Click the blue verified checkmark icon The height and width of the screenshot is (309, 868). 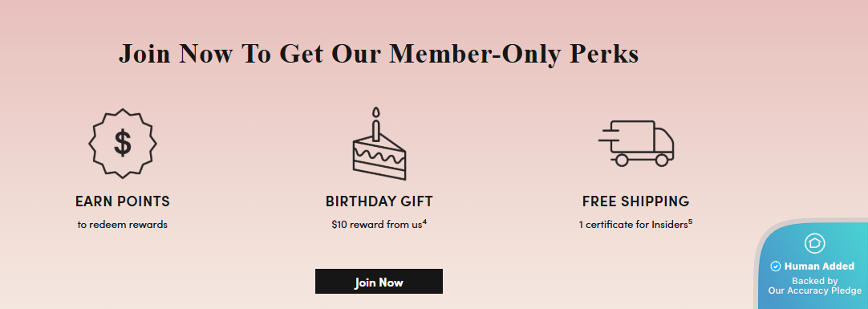coord(776,266)
